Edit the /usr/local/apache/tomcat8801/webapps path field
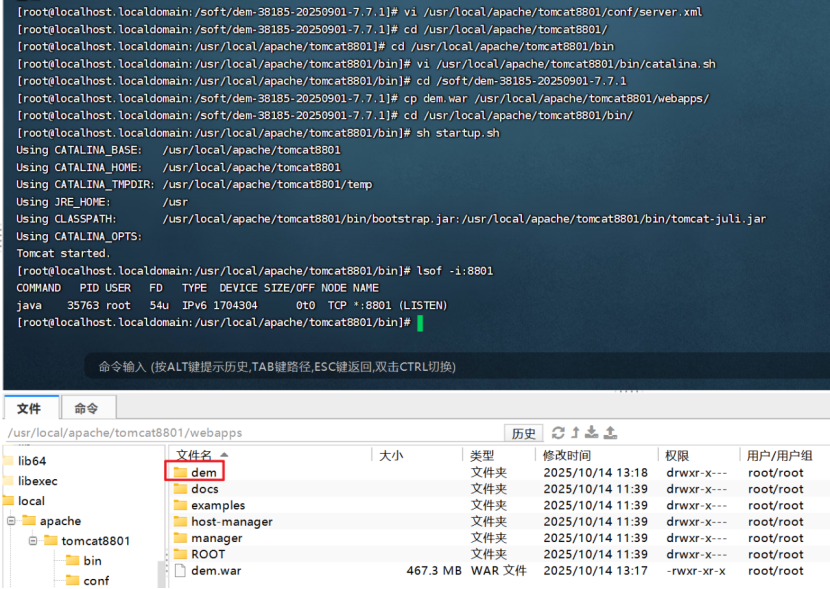 coord(253,433)
